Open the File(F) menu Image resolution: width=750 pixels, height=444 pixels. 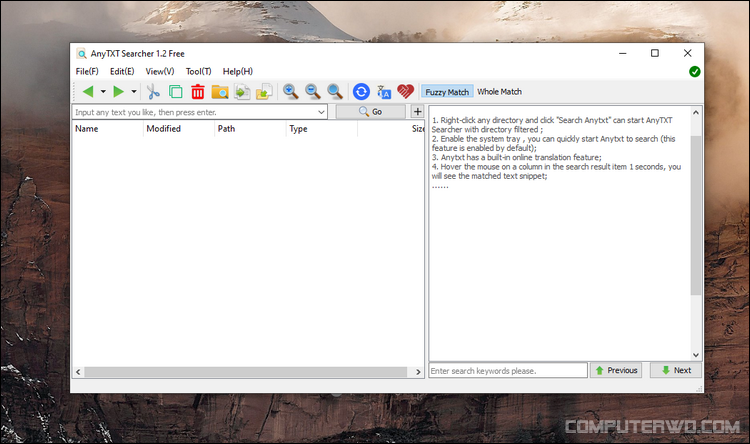[87, 71]
